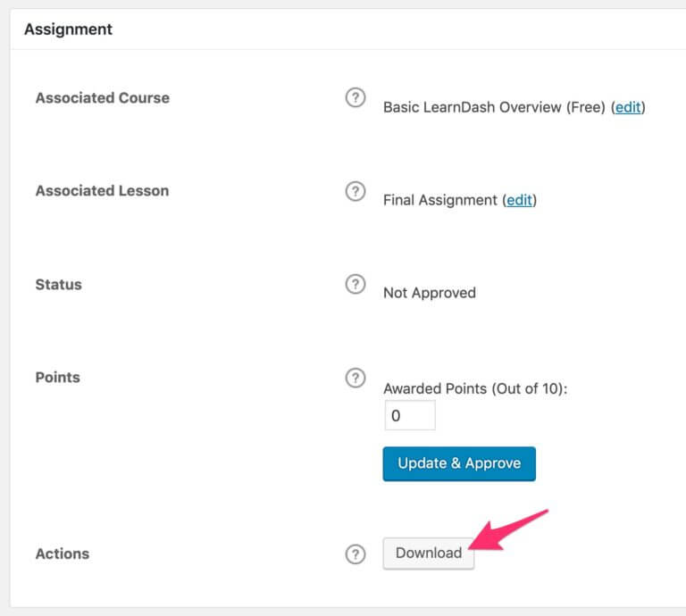Focus the Awarded Points input field
The width and height of the screenshot is (686, 616).
tap(409, 416)
